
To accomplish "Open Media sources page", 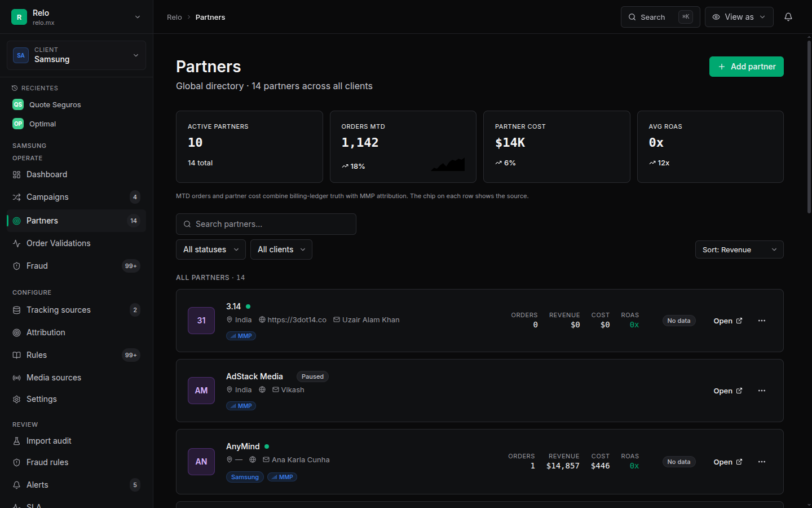I will (76, 378).
